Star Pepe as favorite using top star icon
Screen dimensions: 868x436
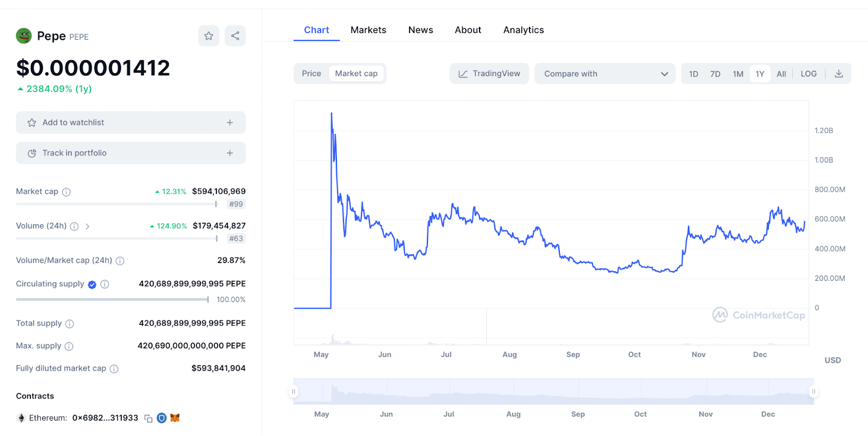tap(209, 36)
